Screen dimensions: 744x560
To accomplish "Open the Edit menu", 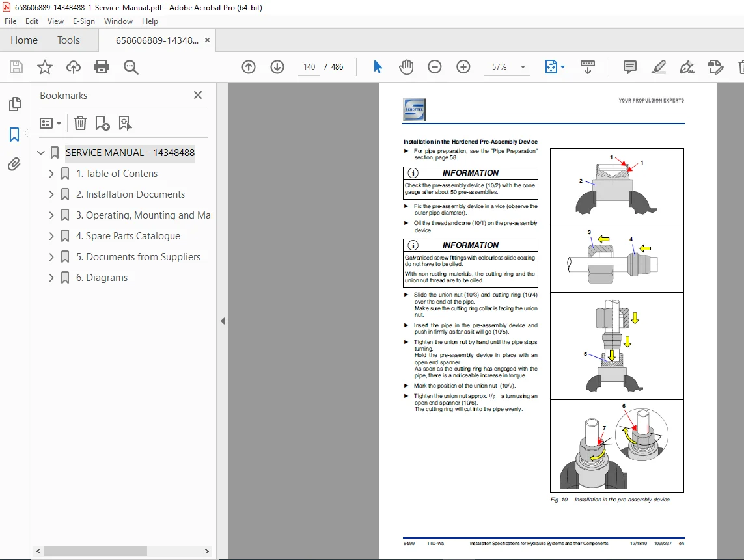I will (x=32, y=21).
